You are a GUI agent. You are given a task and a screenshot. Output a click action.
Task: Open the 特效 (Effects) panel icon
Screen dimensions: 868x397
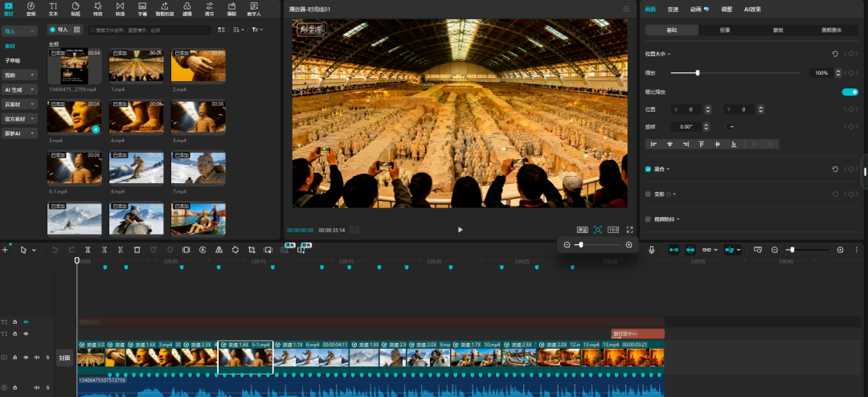point(97,9)
